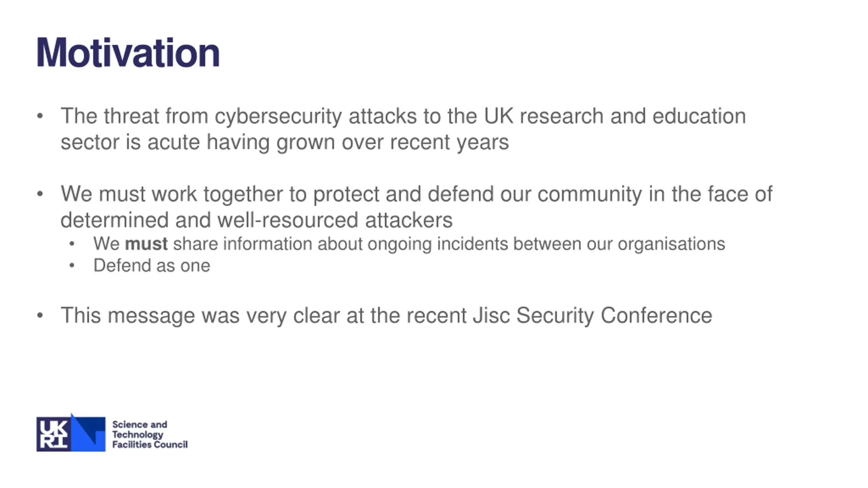Viewport: 868px width, 488px height.
Task: Click the blue triangular emblem beside UKRI
Action: point(88,433)
